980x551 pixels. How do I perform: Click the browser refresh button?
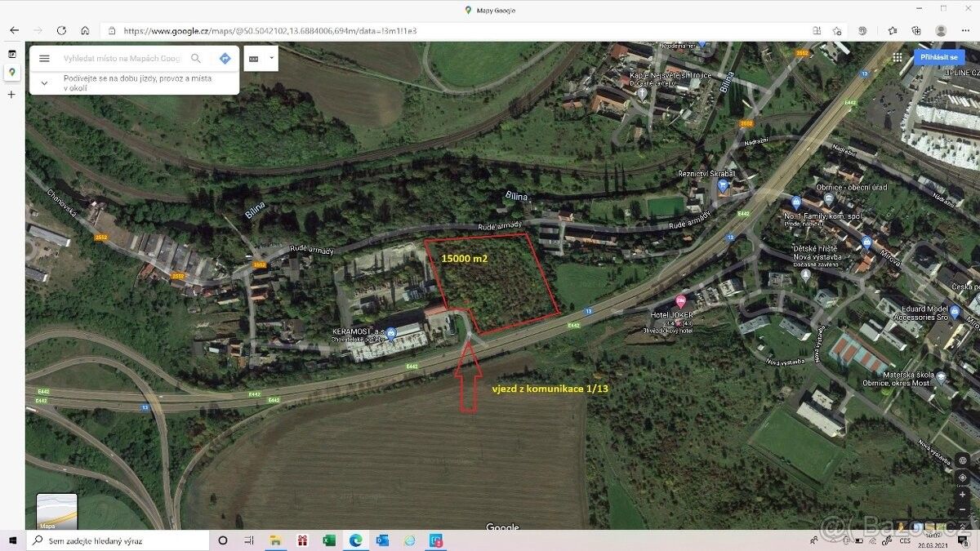coord(61,30)
